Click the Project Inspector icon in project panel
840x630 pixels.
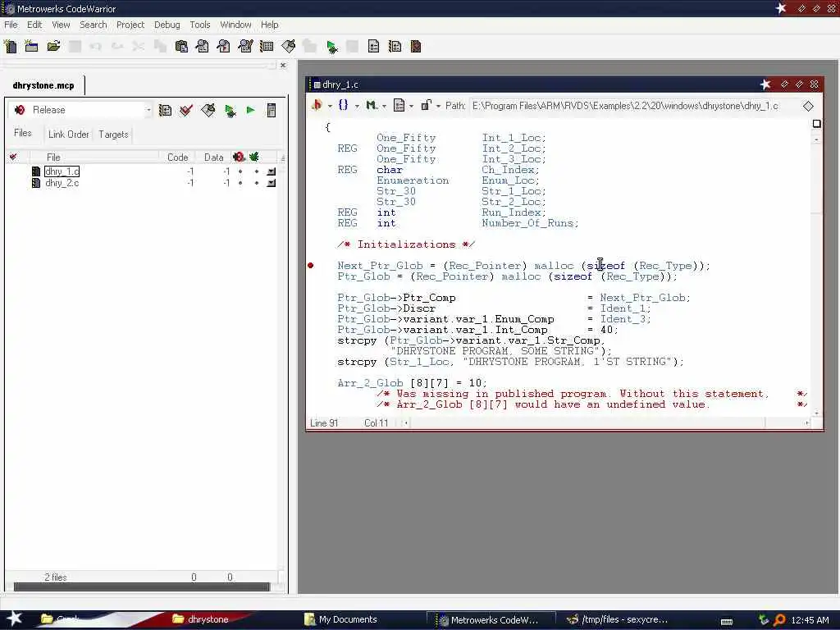272,111
